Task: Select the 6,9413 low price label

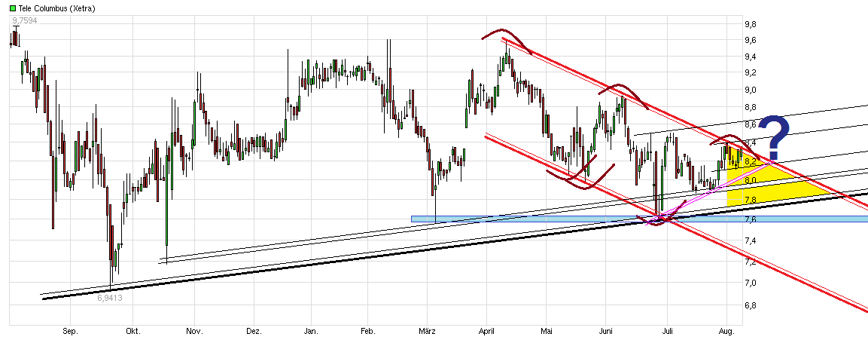Action: coord(109,298)
